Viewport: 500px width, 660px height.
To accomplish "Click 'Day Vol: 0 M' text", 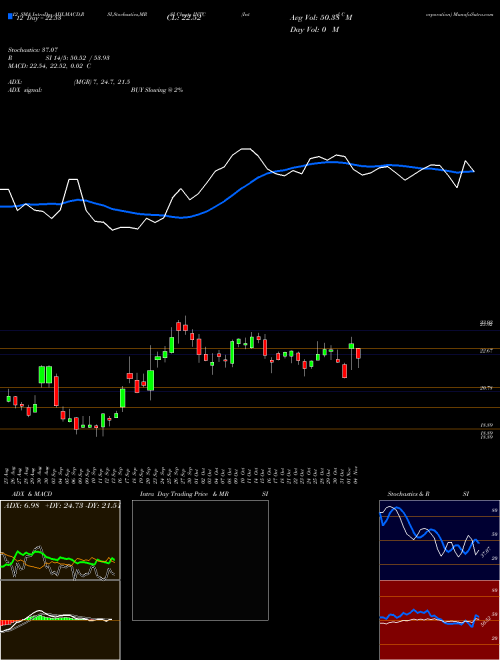I will 314,30.
